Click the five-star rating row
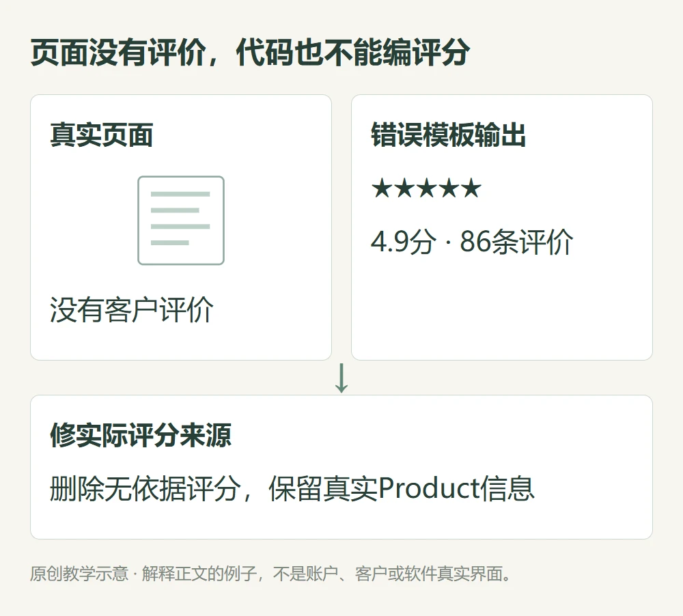 426,188
